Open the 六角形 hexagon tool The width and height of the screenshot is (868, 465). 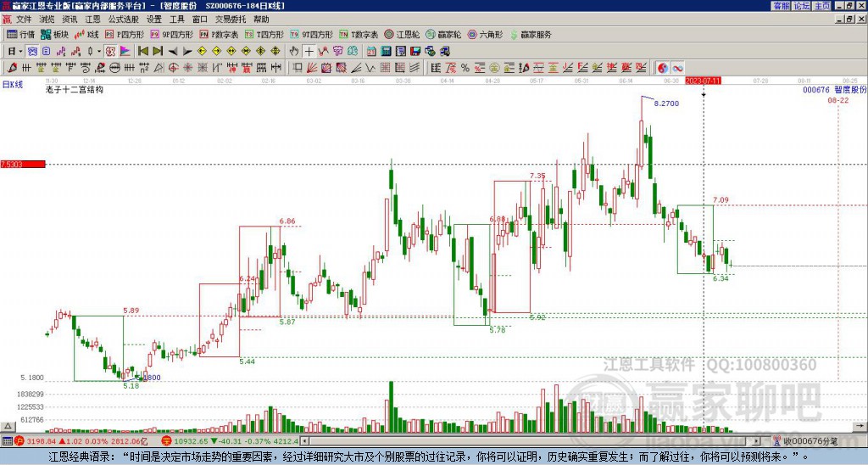point(485,34)
